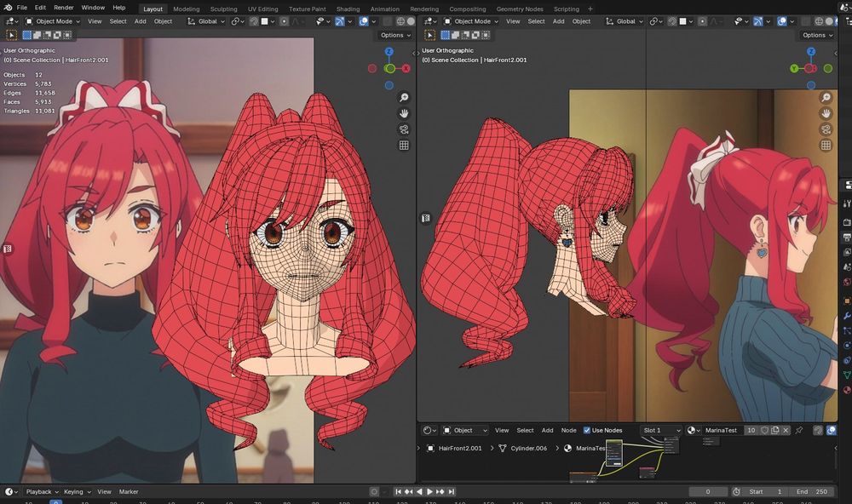Image resolution: width=852 pixels, height=504 pixels.
Task: Toggle snapping magnet in left viewport header
Action: (254, 21)
